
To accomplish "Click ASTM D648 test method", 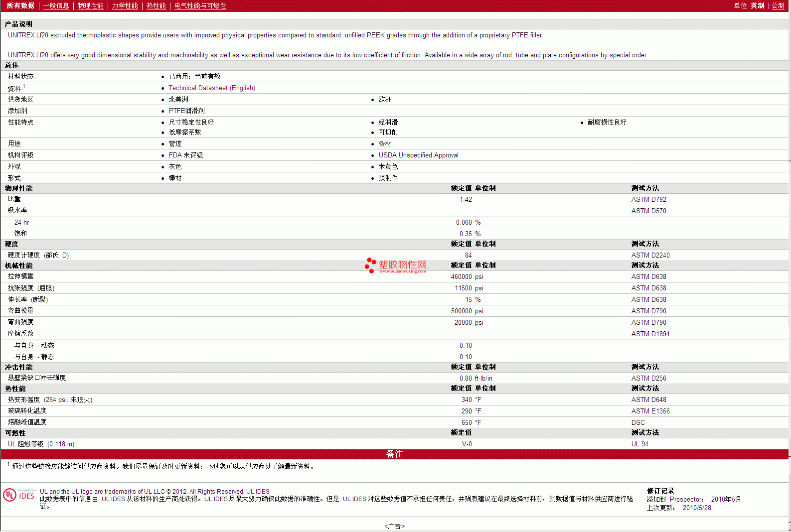I will 648,399.
